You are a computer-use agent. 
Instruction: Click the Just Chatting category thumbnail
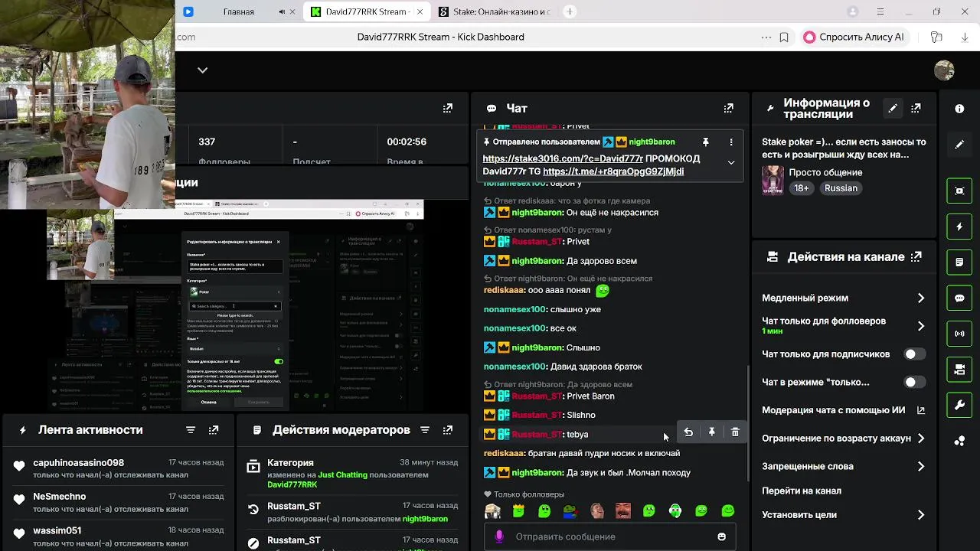coord(773,180)
